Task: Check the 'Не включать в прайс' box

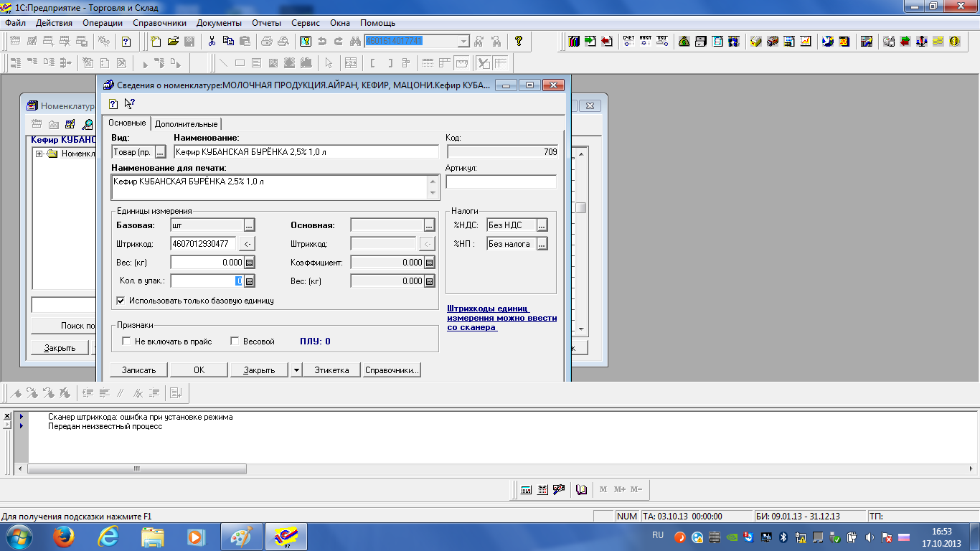Action: (126, 342)
